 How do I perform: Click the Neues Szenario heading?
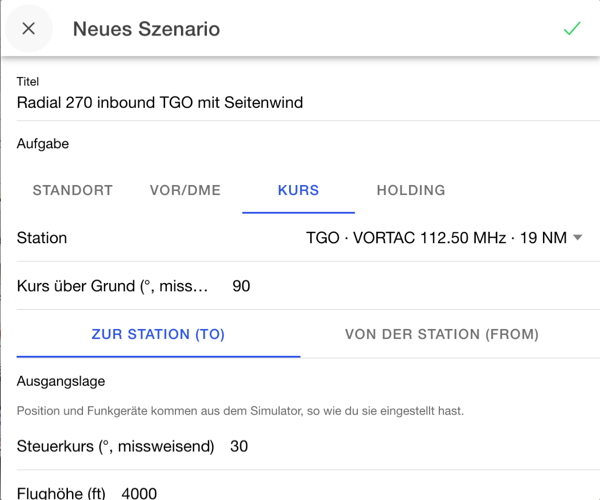click(146, 29)
